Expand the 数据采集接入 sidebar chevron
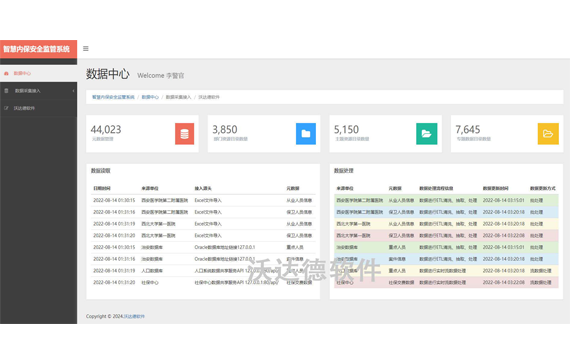This screenshot has width=570, height=360. click(x=73, y=91)
